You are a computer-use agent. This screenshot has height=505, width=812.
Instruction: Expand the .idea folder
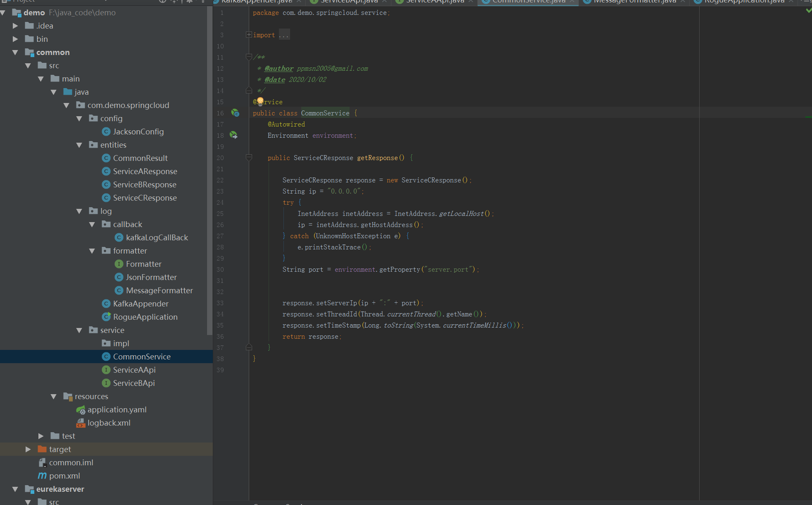pyautogui.click(x=15, y=26)
